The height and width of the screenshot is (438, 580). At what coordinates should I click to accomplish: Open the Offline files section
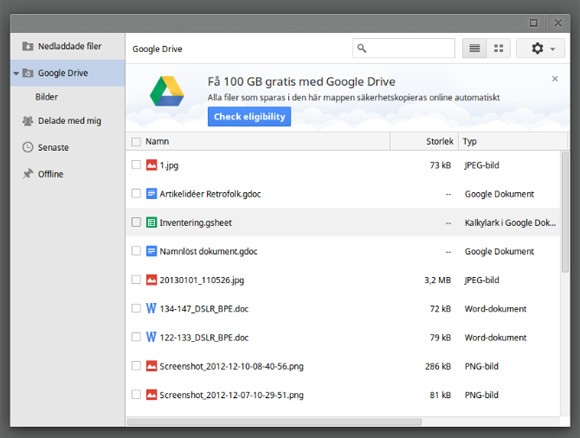point(68,174)
